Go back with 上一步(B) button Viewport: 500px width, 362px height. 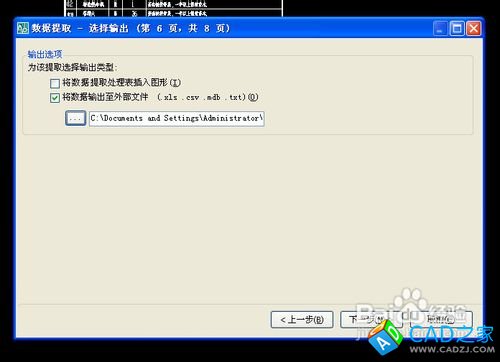302,320
